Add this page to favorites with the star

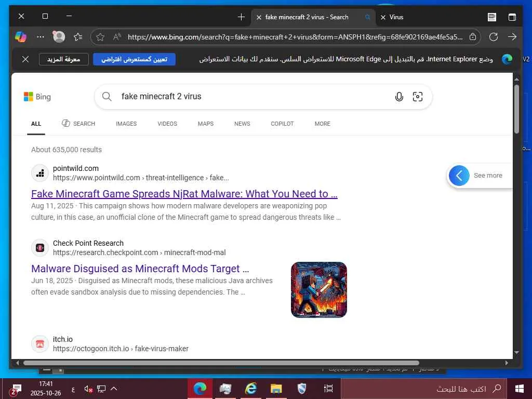click(100, 37)
